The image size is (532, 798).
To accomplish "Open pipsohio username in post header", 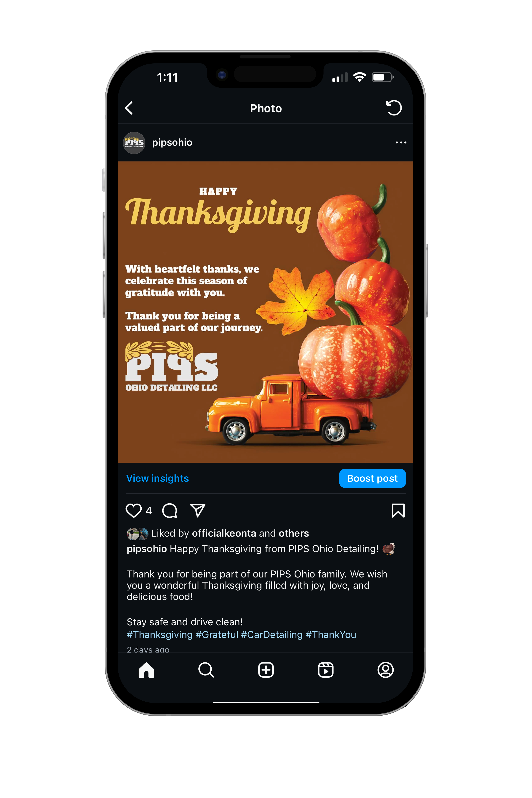I will (x=172, y=142).
